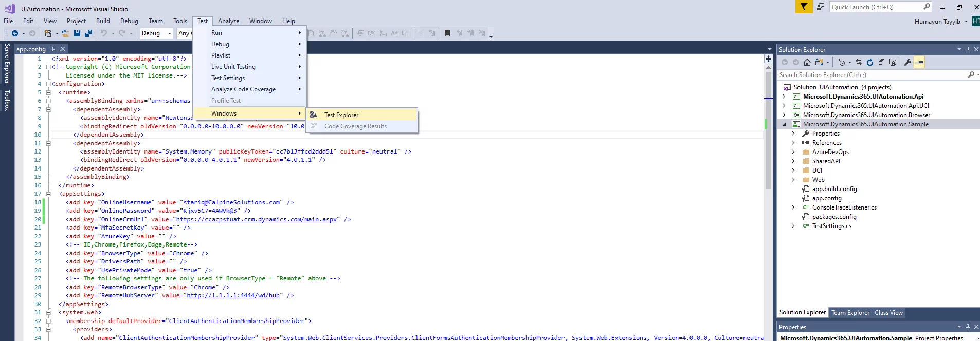
Task: Click the Solution and Folders view switch icon
Action: [x=819, y=62]
